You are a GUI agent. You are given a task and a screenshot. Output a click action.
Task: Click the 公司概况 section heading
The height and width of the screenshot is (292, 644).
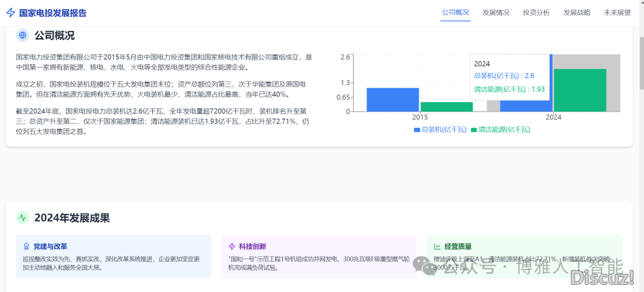[x=55, y=35]
